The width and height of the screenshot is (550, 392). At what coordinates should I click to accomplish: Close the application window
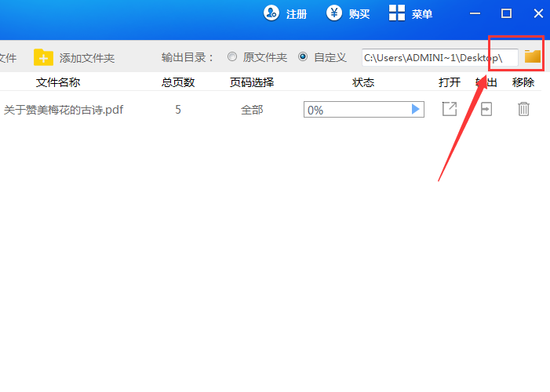pos(538,13)
